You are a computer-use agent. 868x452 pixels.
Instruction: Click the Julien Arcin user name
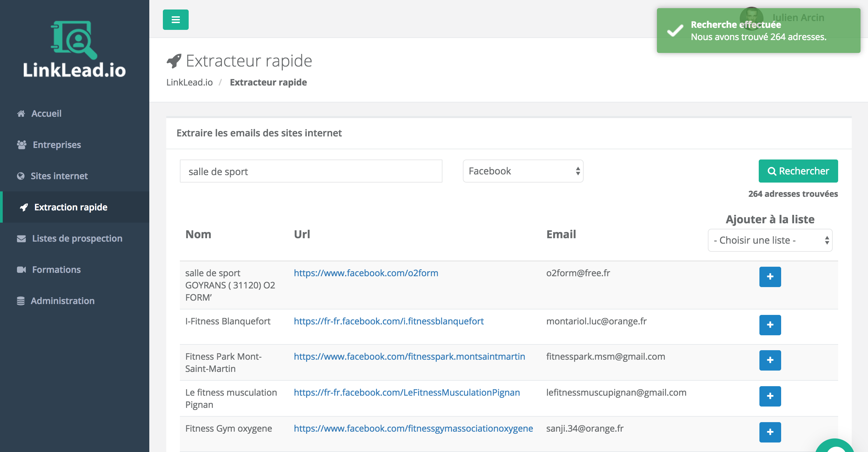(x=798, y=18)
